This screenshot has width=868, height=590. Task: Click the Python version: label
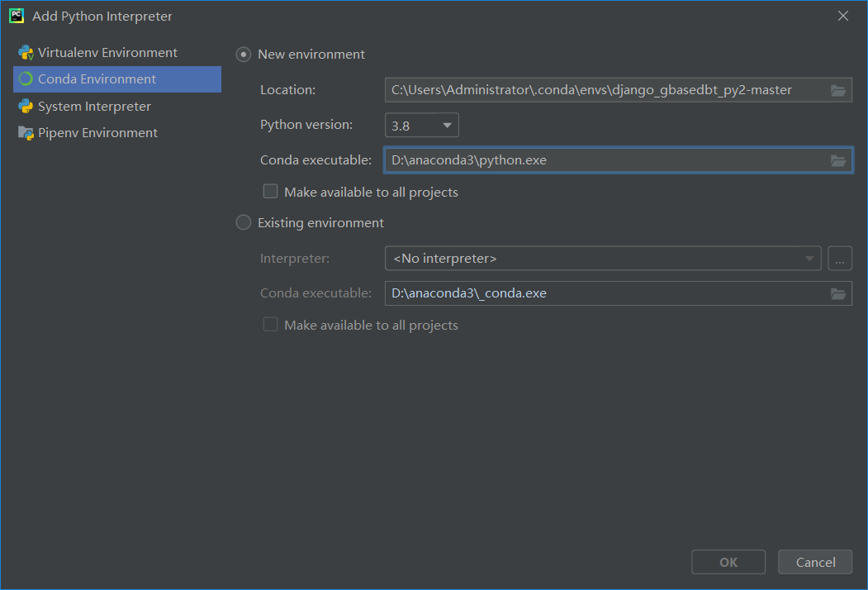[x=306, y=125]
